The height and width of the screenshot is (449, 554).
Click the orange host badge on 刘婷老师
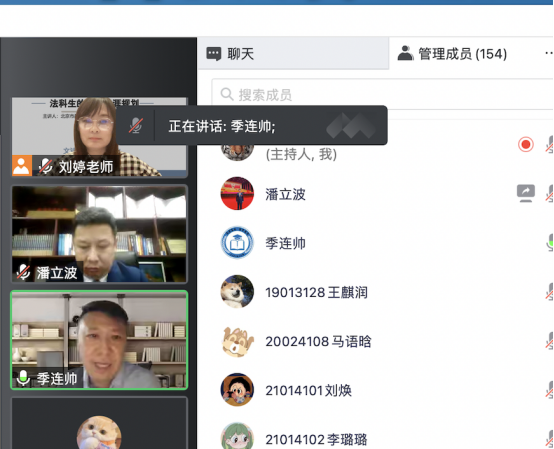coord(22,165)
